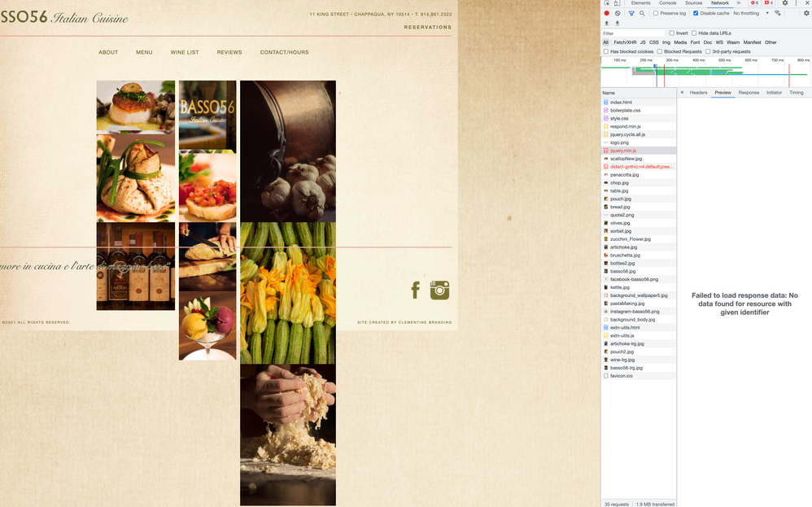Screen dimensions: 812x507
Task: Open the WINE LIST page
Action: pos(185,51)
